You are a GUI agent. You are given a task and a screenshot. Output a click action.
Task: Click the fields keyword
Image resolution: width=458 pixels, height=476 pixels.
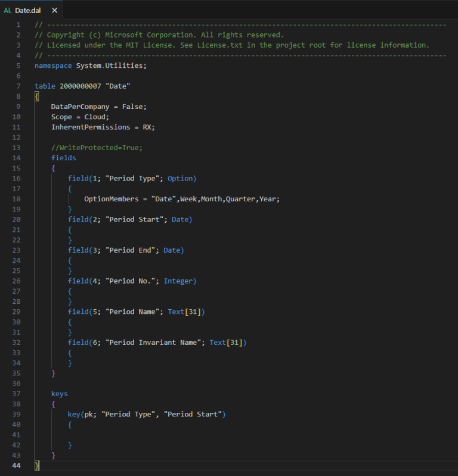[x=63, y=158]
